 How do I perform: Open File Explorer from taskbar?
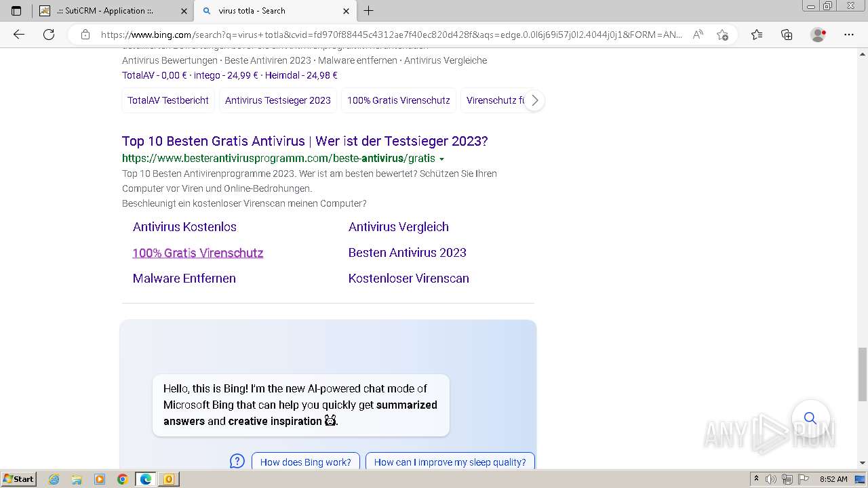click(x=77, y=479)
